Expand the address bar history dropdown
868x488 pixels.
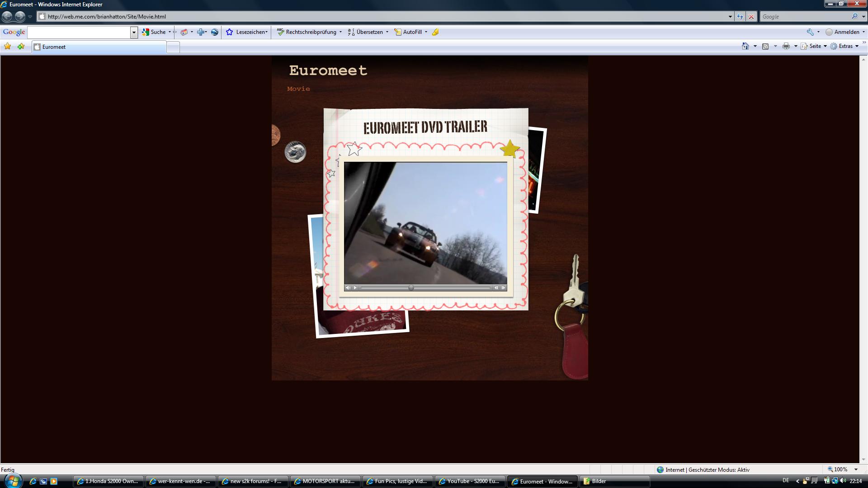pyautogui.click(x=730, y=17)
